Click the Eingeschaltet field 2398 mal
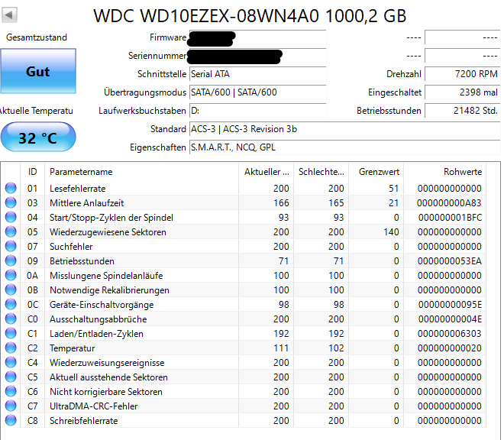 [463, 92]
